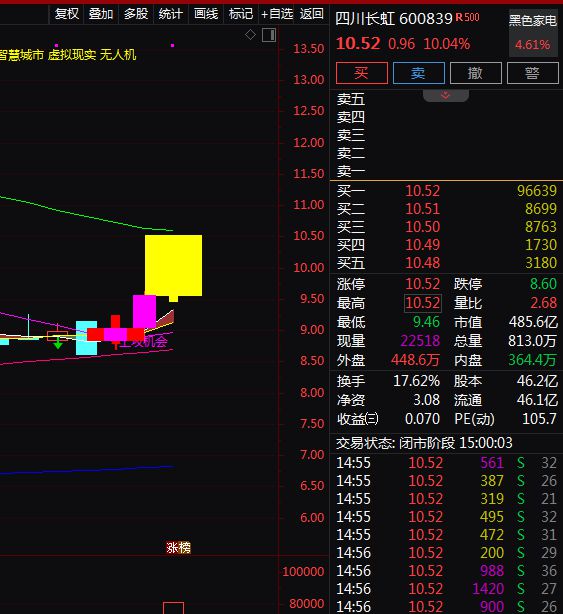
Task: Expand the order book double-chevron arrow
Action: tap(446, 95)
